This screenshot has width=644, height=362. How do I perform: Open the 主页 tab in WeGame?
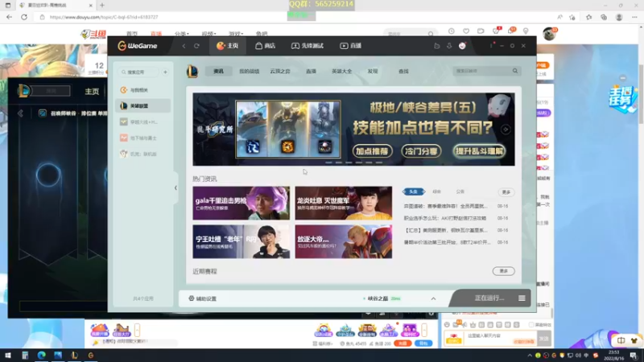point(228,46)
